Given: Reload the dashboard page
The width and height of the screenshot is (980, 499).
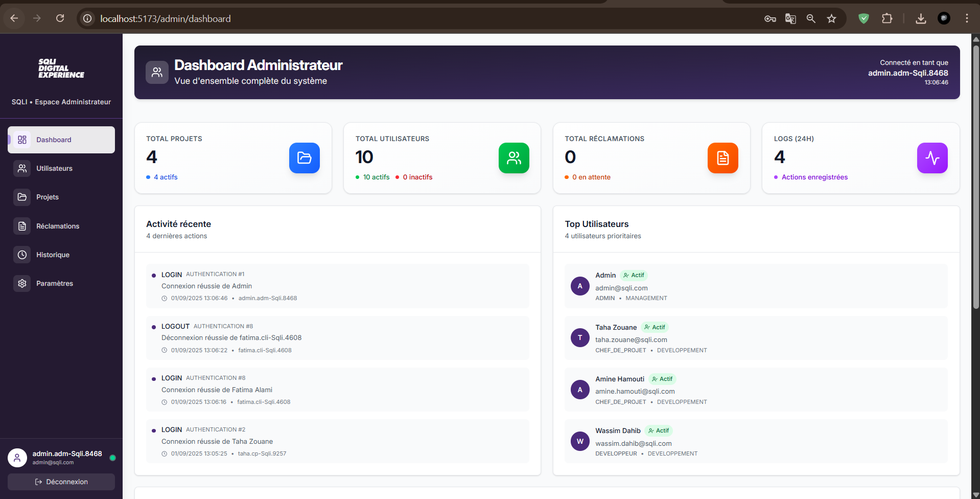Looking at the screenshot, I should tap(60, 19).
